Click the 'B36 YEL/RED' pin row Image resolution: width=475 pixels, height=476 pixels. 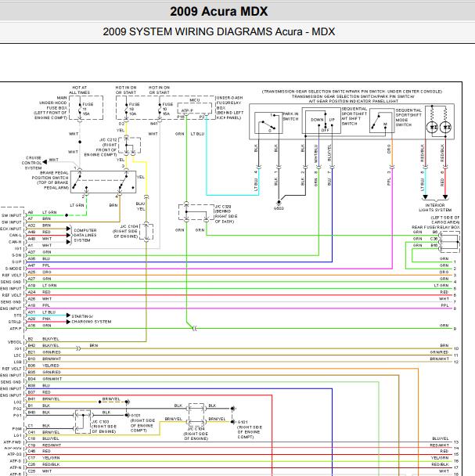pyautogui.click(x=43, y=366)
